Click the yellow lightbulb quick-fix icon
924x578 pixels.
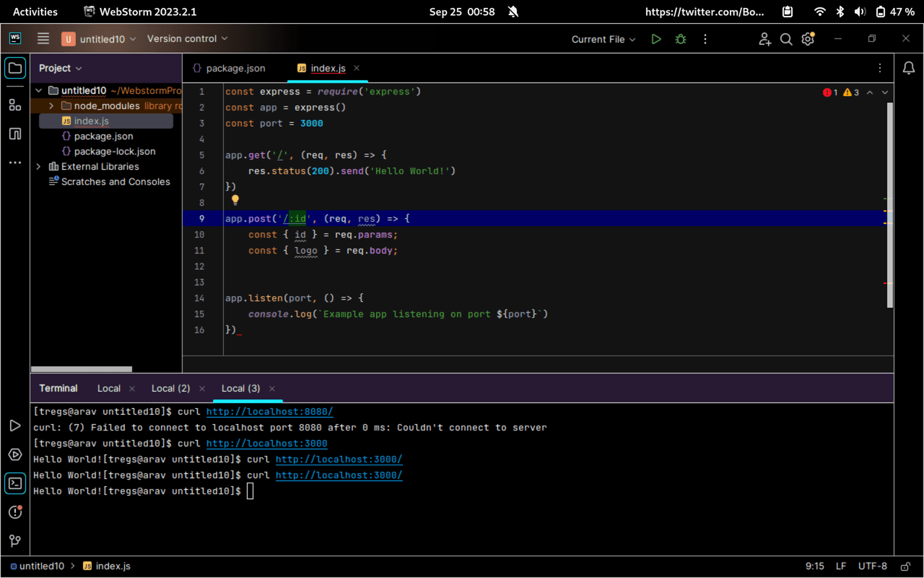pyautogui.click(x=235, y=200)
